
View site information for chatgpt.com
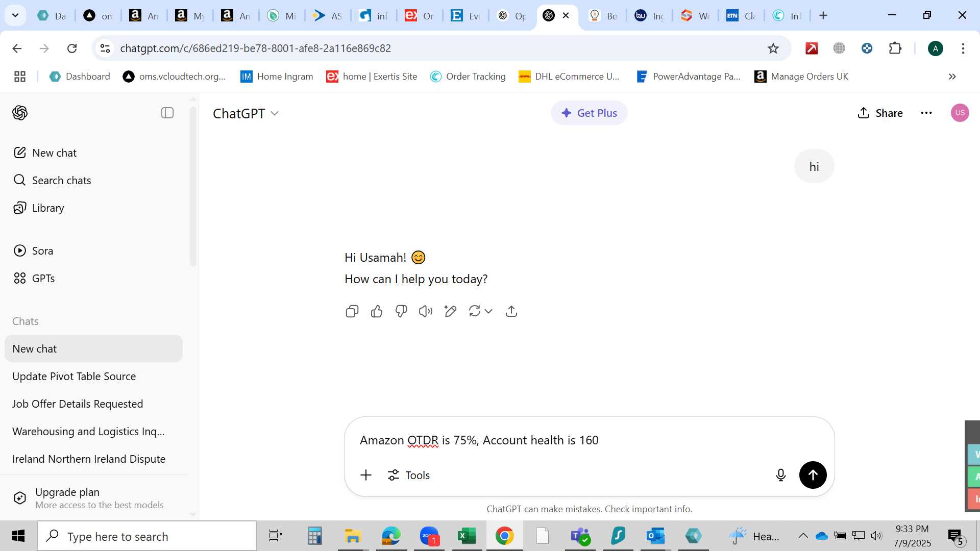coord(105,48)
